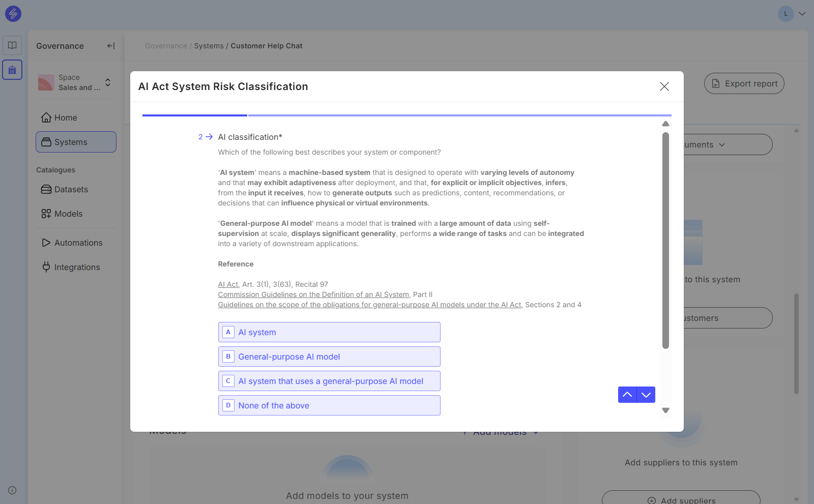Viewport: 814px width, 504px height.
Task: Click the app logo icon in top-left
Action: pos(13,14)
